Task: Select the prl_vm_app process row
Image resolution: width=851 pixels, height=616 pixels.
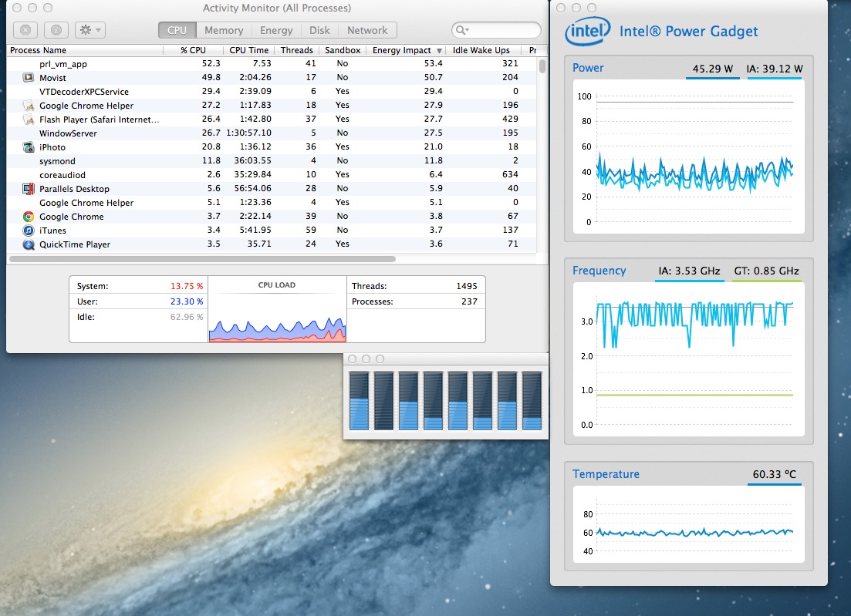Action: (272, 63)
